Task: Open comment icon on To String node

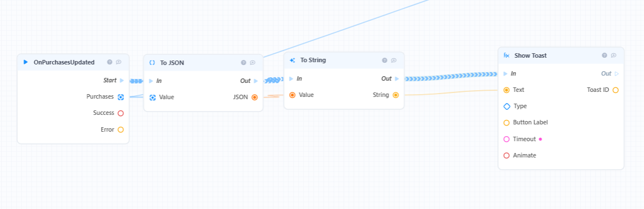Action: [394, 60]
